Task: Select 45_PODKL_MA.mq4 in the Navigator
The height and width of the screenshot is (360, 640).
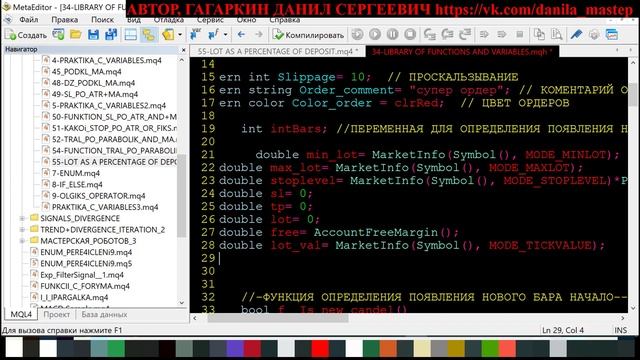Action: tap(86, 72)
